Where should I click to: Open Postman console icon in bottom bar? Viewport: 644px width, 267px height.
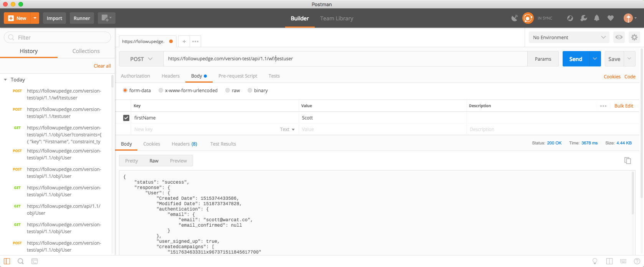35,261
